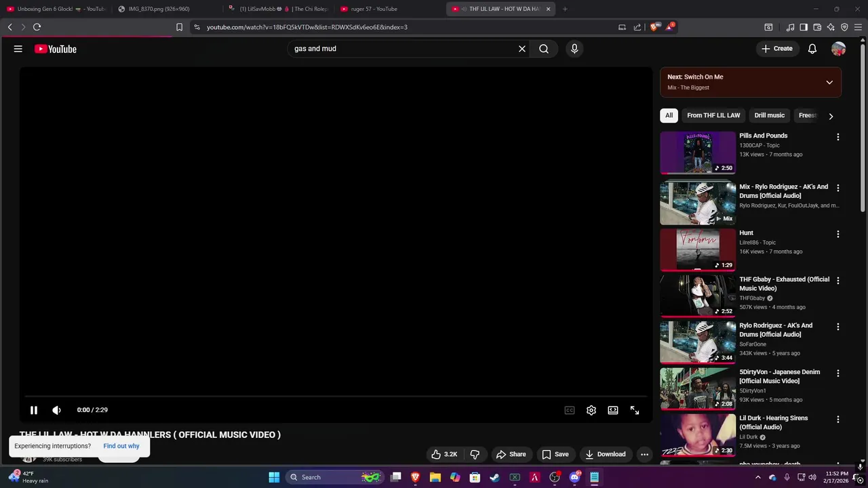Viewport: 868px width, 488px height.
Task: Open Steam from the taskbar
Action: [x=494, y=477]
